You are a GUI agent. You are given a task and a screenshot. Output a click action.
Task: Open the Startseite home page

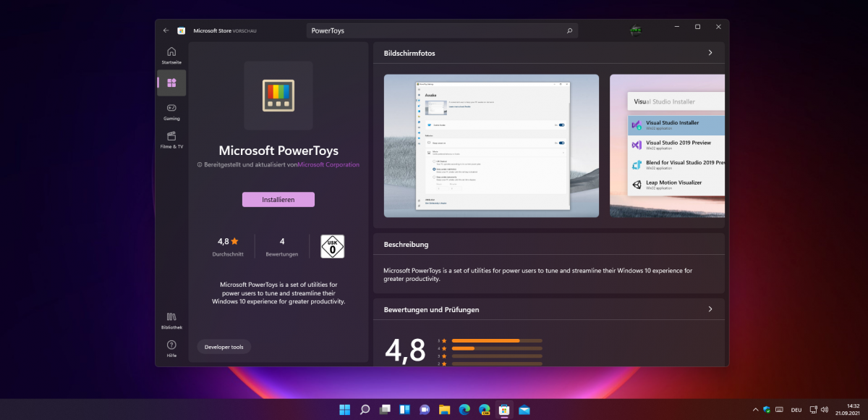tap(171, 55)
